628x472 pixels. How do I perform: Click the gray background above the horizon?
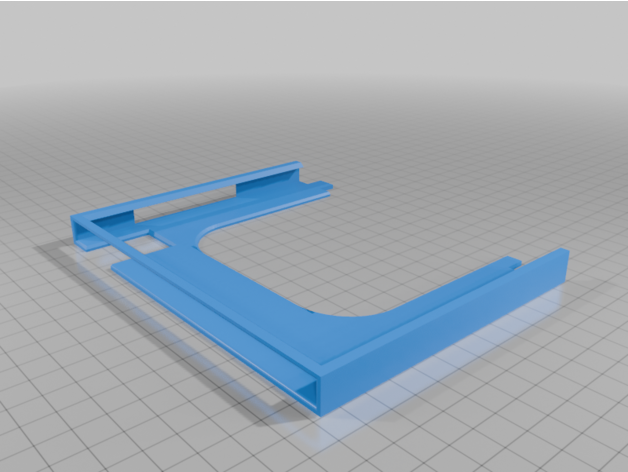(x=314, y=40)
